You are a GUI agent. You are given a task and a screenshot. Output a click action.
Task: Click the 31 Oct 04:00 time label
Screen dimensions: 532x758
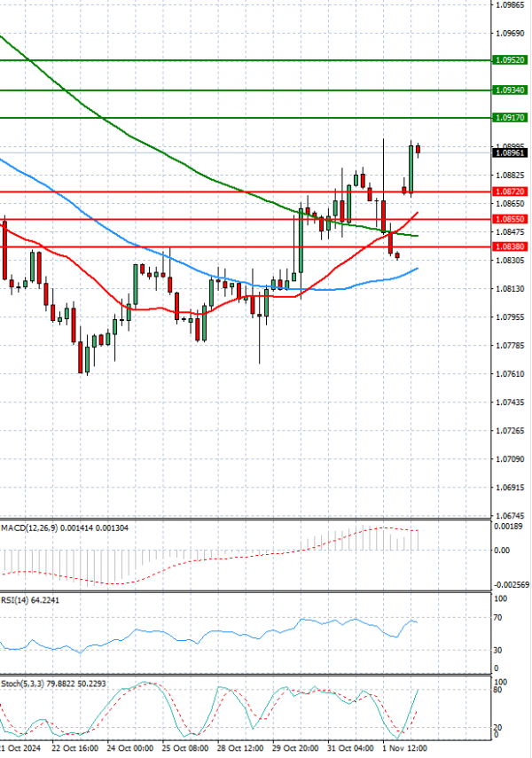350,748
